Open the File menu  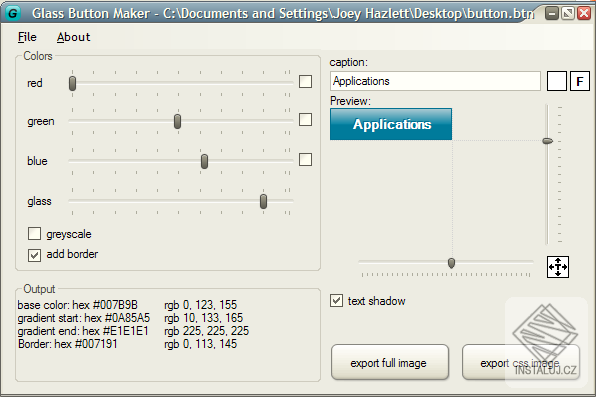[27, 37]
